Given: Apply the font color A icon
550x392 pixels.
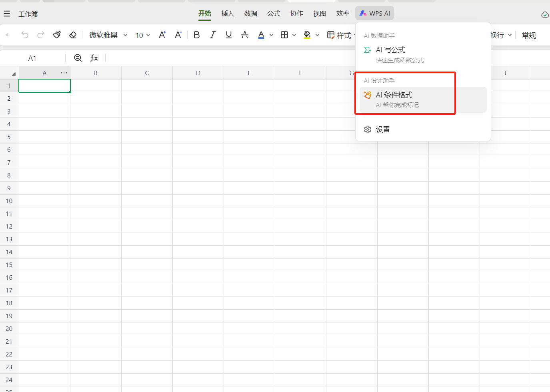Looking at the screenshot, I should pos(261,35).
